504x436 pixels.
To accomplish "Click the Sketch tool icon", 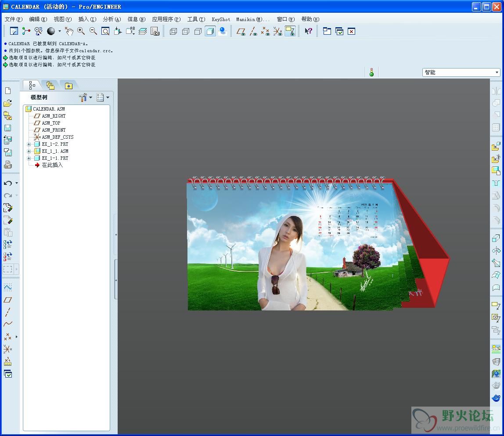I will 8,287.
